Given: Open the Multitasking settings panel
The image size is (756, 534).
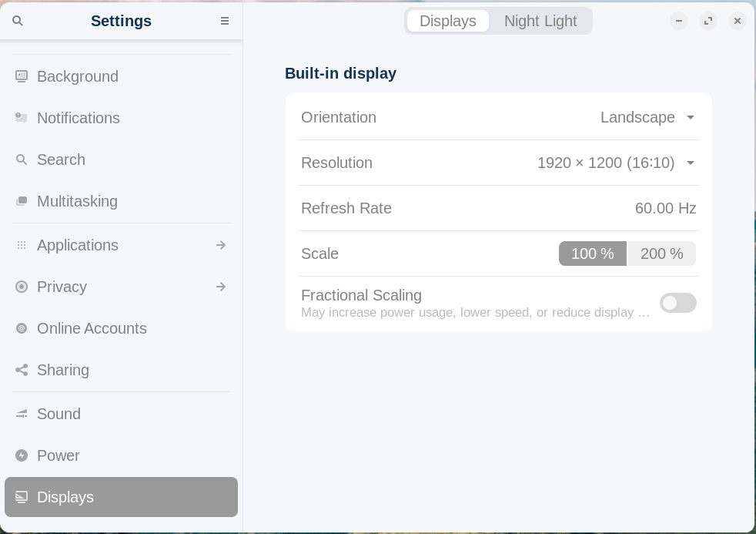Looking at the screenshot, I should (x=121, y=201).
